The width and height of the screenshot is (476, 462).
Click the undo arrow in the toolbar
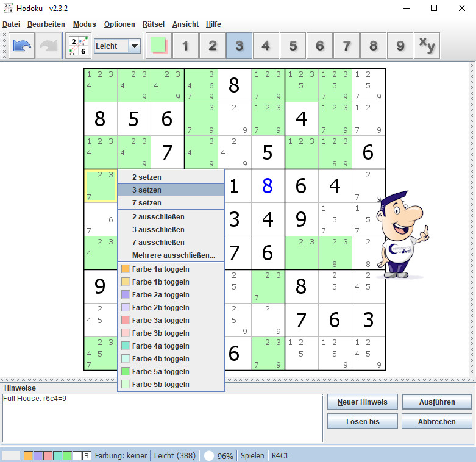[23, 46]
